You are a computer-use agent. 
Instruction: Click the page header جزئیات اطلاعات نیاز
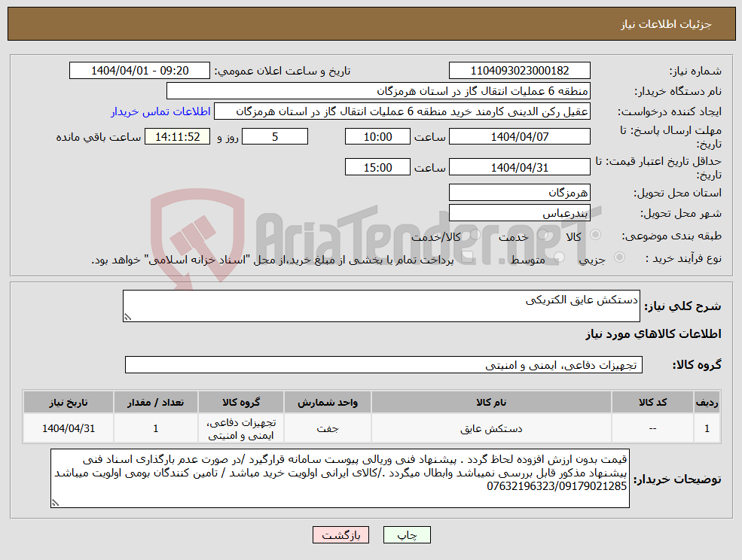click(666, 24)
